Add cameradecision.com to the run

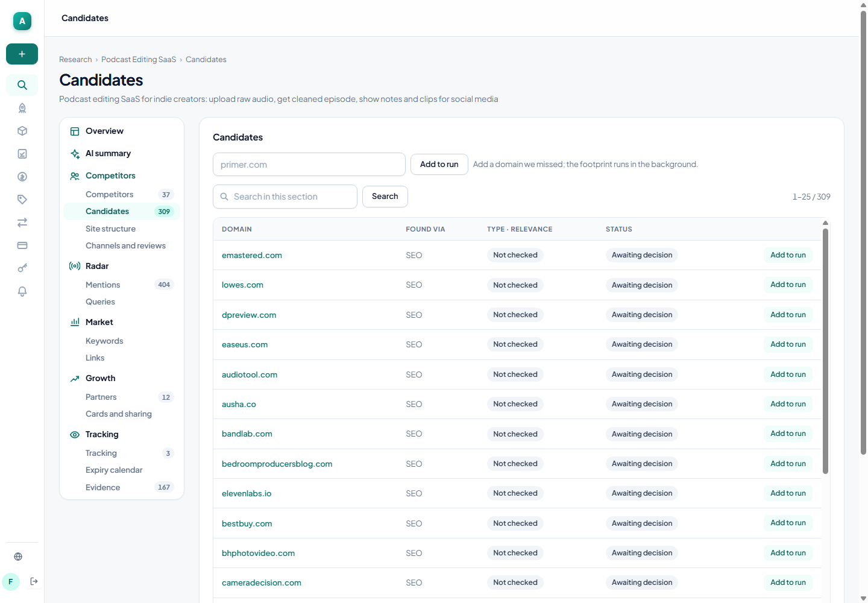pos(788,582)
